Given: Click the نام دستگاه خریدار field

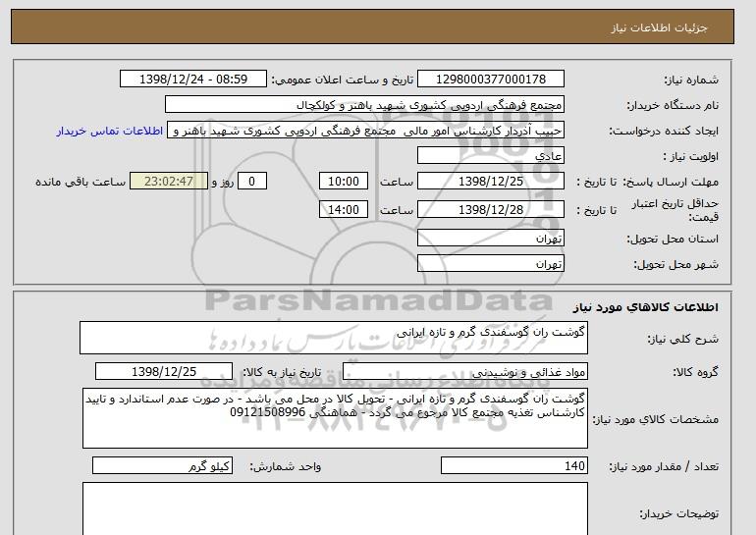Looking at the screenshot, I should tap(364, 105).
